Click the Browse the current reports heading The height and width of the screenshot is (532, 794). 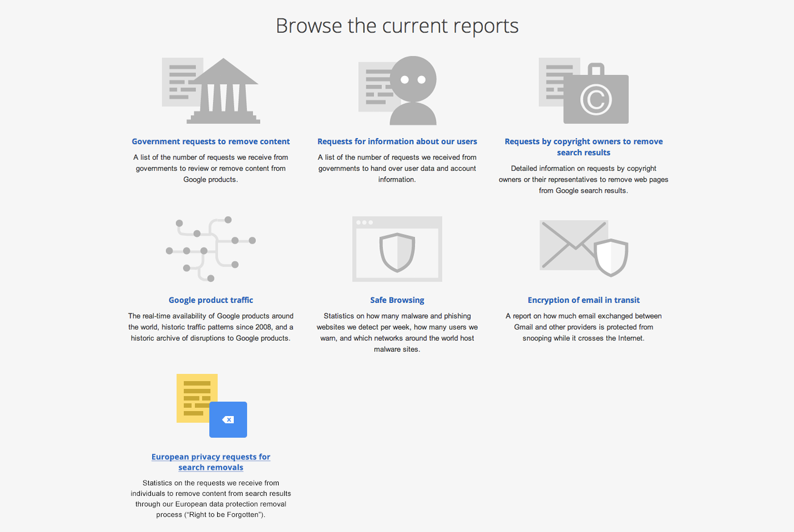[397, 26]
